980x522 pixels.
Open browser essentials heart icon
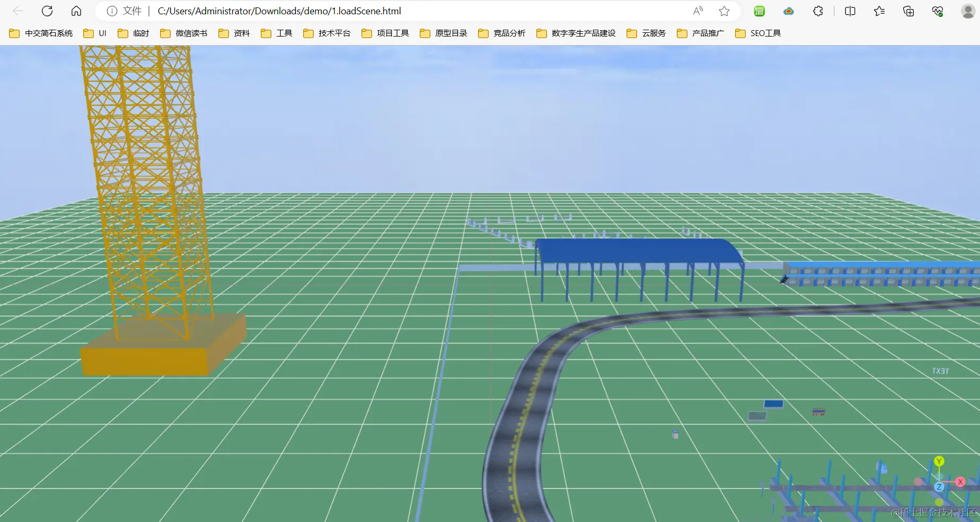(938, 11)
